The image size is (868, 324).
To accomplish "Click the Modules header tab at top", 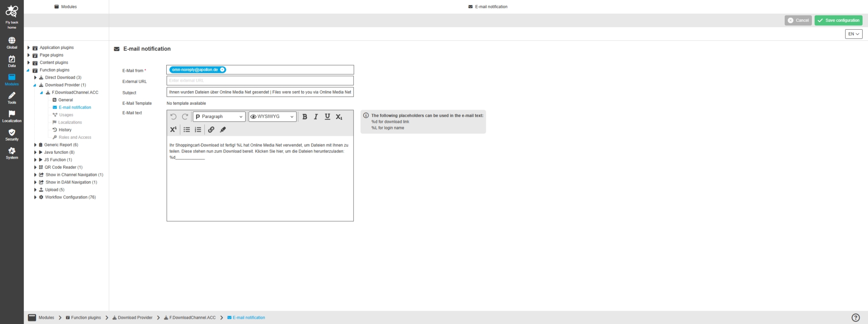I will click(x=66, y=7).
